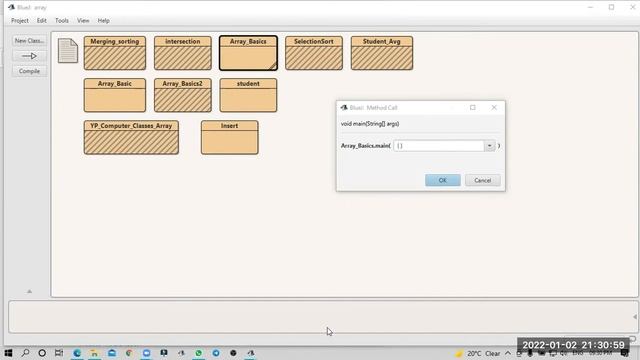This screenshot has height=360, width=640.
Task: Open the View menu
Action: pos(83,20)
